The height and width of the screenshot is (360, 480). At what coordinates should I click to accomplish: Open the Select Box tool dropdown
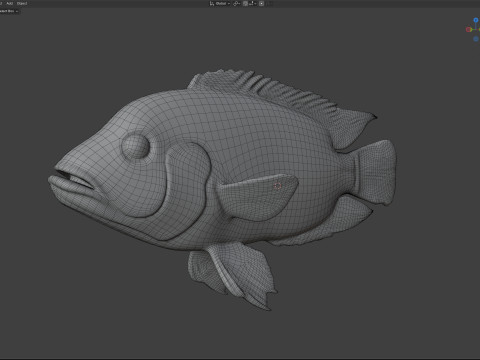[9, 11]
